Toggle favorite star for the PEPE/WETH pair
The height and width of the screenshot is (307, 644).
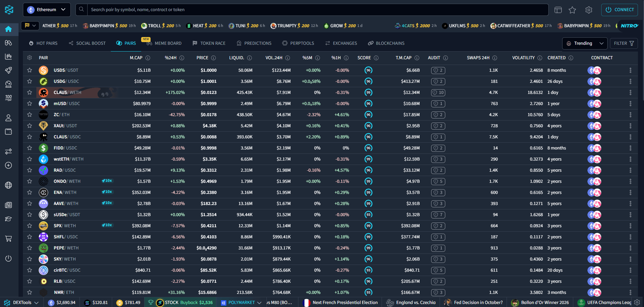[x=30, y=248]
